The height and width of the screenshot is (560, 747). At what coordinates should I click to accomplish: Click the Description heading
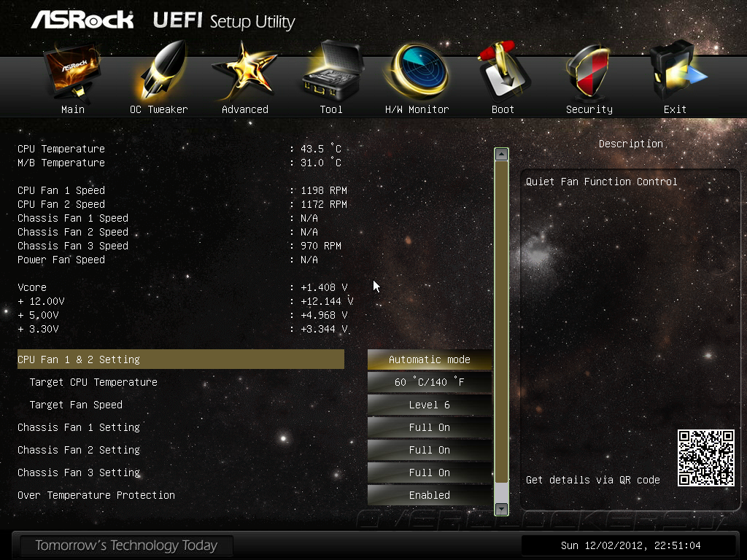(631, 144)
